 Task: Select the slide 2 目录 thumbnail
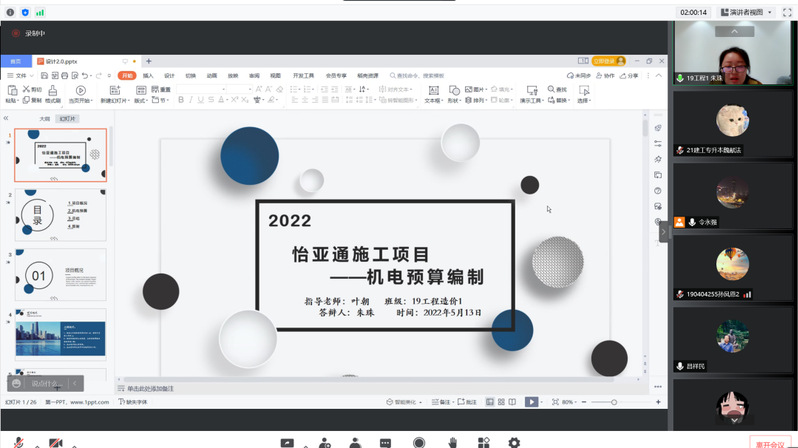60,213
